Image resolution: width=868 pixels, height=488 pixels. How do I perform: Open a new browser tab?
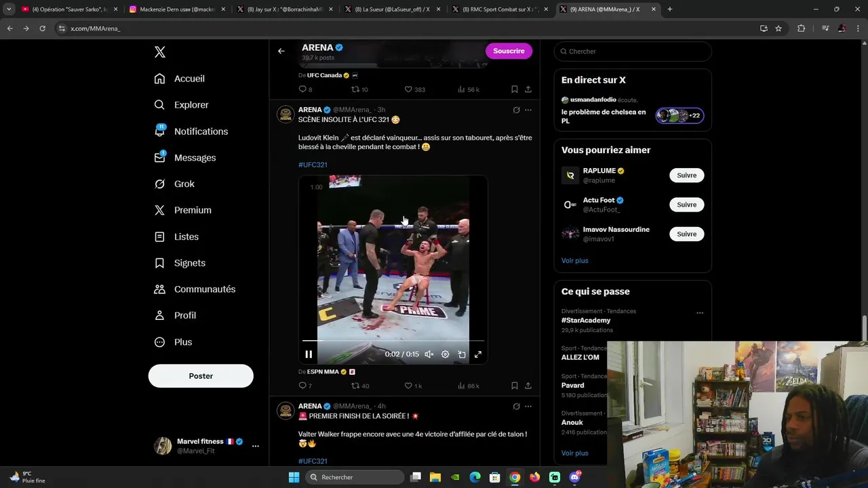tap(670, 9)
